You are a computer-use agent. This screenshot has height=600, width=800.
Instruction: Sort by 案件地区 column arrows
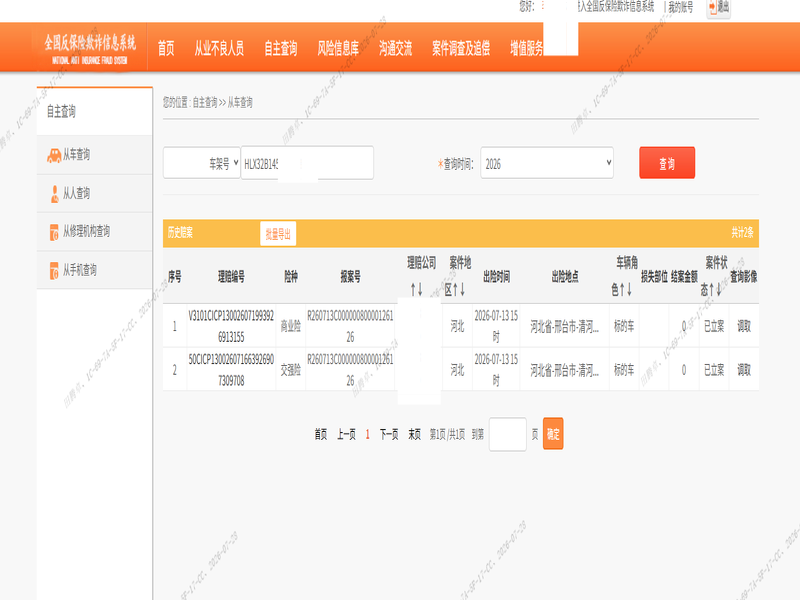click(459, 290)
